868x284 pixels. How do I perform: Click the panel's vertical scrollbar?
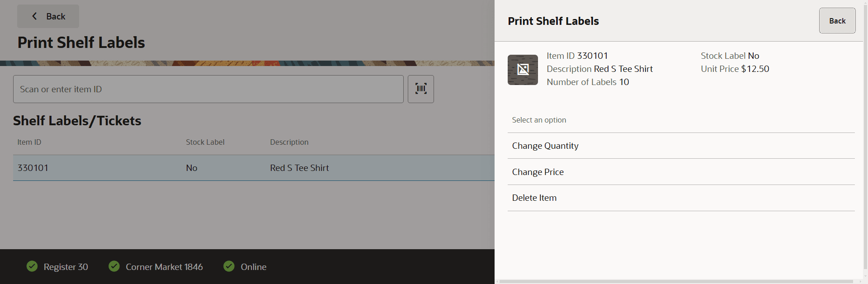point(865,136)
